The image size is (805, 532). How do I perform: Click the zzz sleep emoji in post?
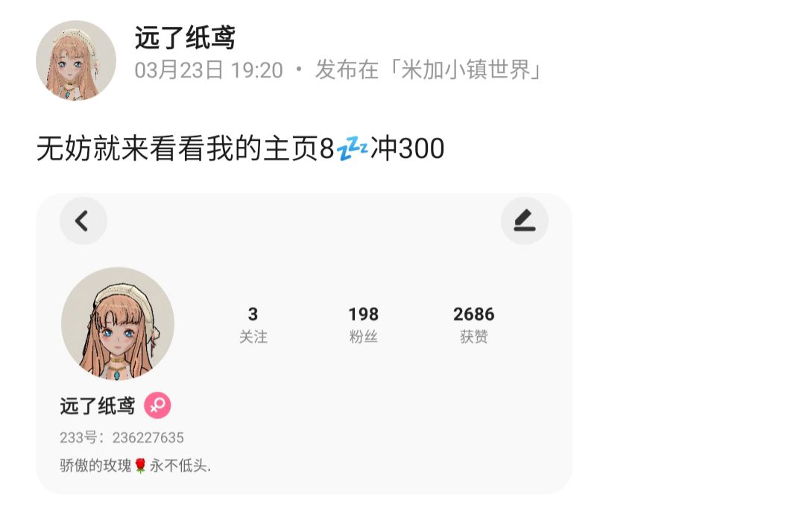352,148
